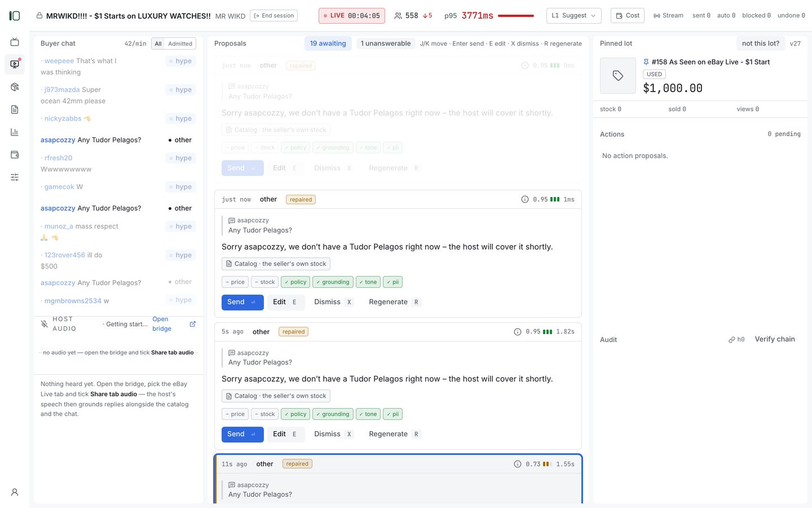Image resolution: width=812 pixels, height=508 pixels.
Task: Open the user profile icon at the sidebar bottom
Action: pyautogui.click(x=15, y=492)
